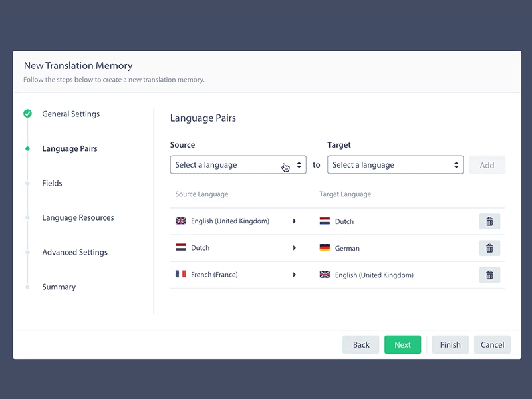
Task: Click the German flag icon
Action: (325, 248)
